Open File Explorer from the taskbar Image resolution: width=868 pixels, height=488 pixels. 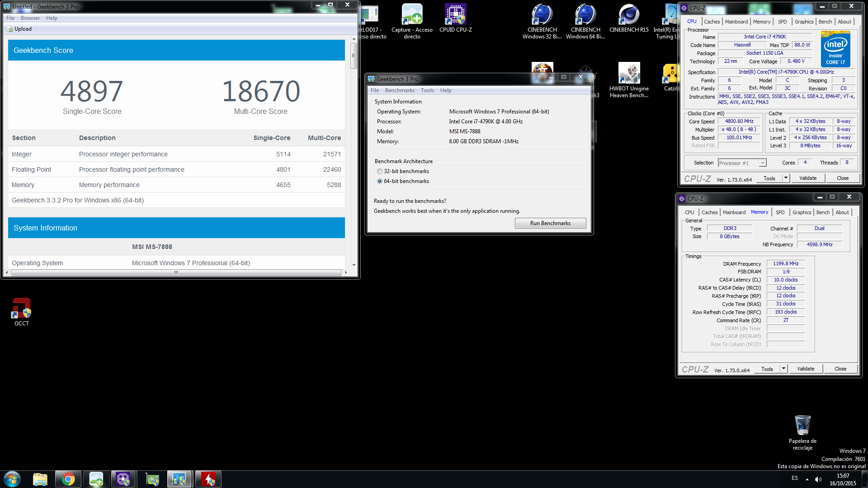point(40,479)
